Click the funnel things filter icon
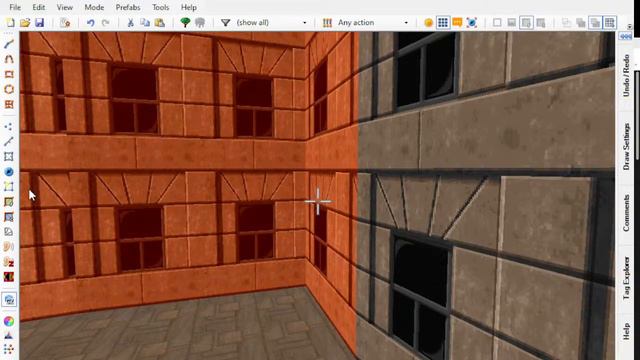The image size is (640, 360). 225,23
